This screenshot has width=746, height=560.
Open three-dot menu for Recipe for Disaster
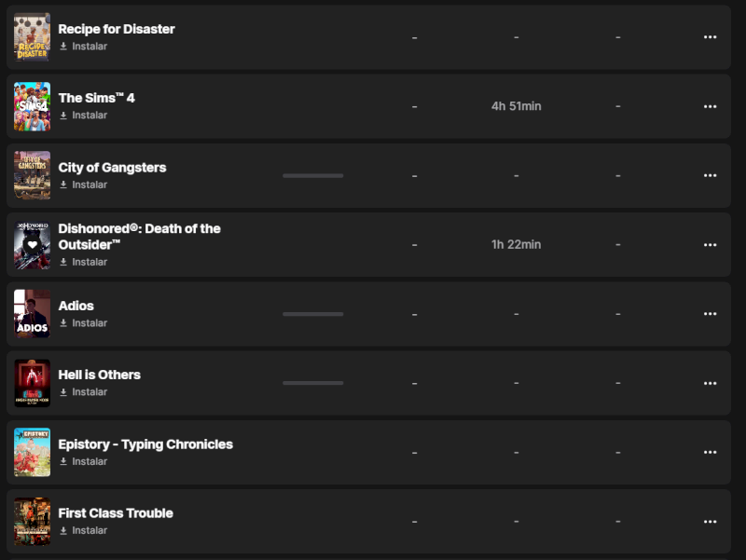click(710, 37)
